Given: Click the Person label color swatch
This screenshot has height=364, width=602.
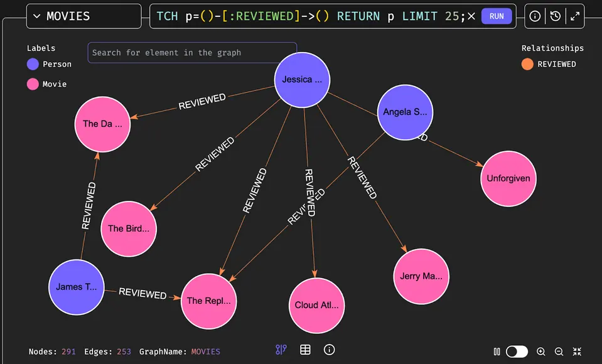Looking at the screenshot, I should coord(33,64).
